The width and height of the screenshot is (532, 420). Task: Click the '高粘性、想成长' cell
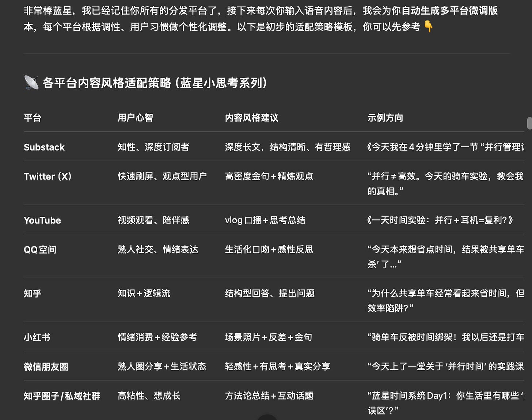pyautogui.click(x=149, y=396)
